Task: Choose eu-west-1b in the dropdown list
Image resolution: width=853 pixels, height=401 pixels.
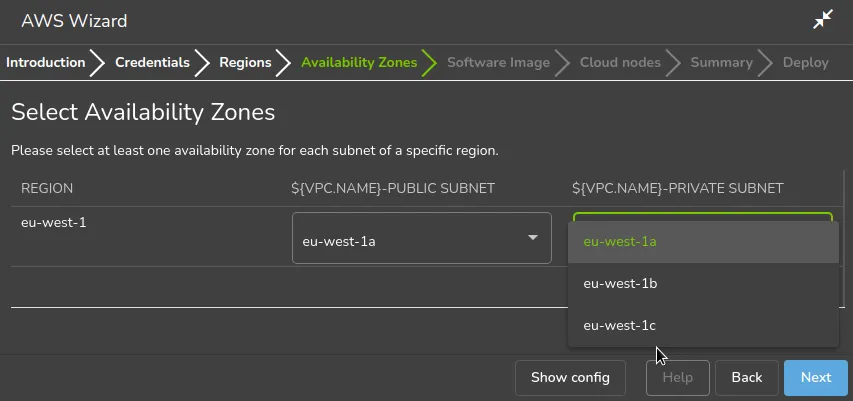Action: (703, 283)
